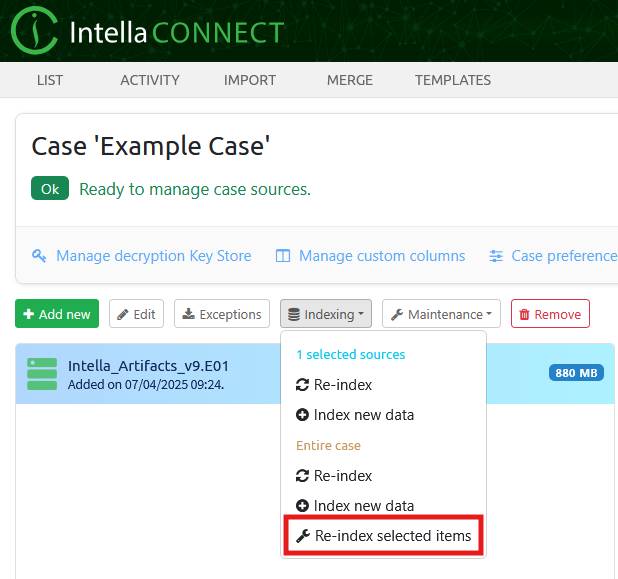
Task: Open the Exceptions button
Action: (222, 314)
